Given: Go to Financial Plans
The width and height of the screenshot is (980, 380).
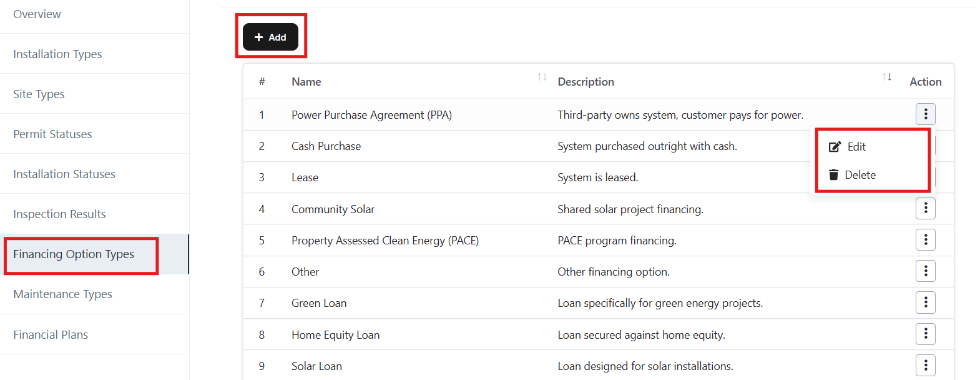Looking at the screenshot, I should (51, 335).
